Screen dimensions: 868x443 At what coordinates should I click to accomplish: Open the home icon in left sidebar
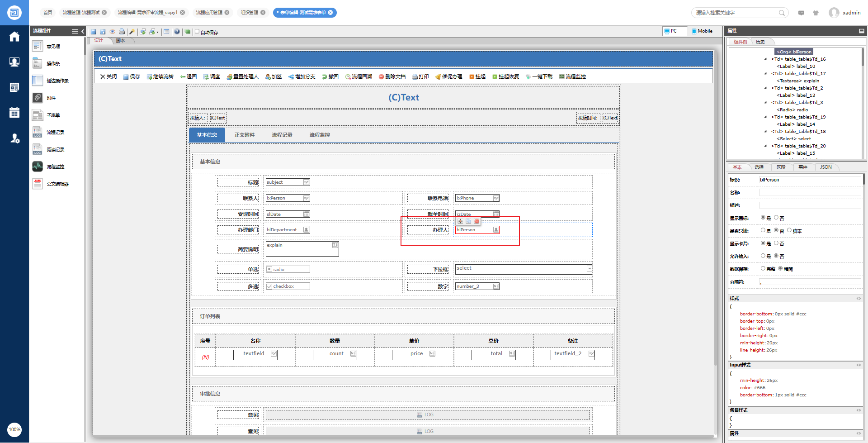coord(14,37)
